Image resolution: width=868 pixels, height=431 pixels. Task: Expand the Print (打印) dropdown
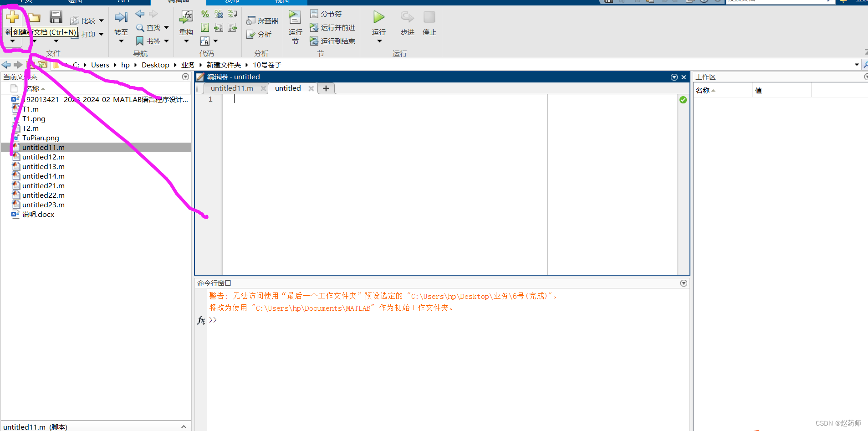point(102,34)
